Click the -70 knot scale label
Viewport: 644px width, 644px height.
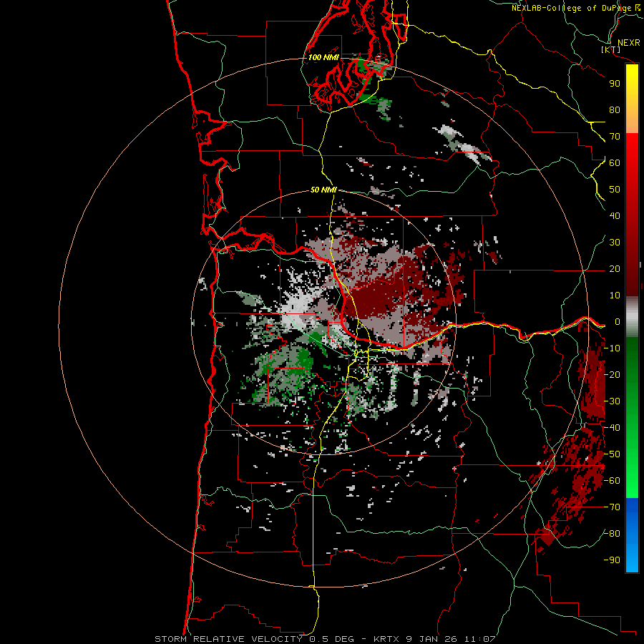point(612,507)
